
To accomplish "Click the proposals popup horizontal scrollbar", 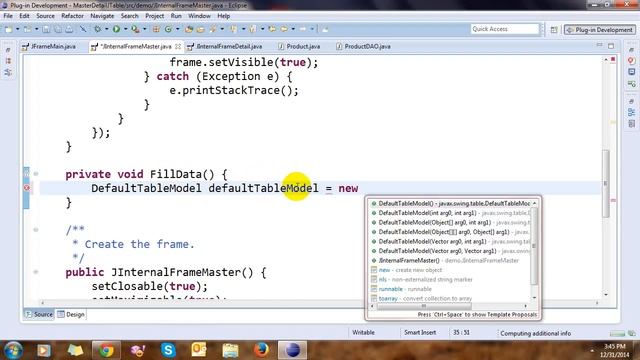I will (423, 306).
